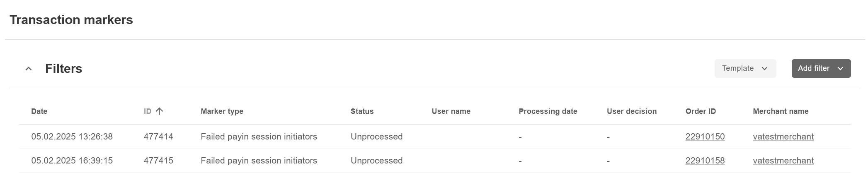Click the Order ID column header
This screenshot has height=173, width=868.
pyautogui.click(x=701, y=111)
